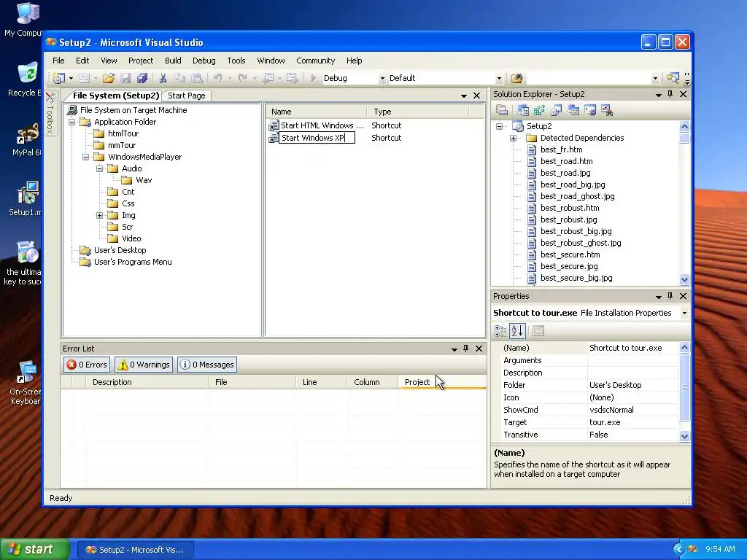The height and width of the screenshot is (560, 747).
Task: Open the File System Editor icon
Action: point(522,111)
